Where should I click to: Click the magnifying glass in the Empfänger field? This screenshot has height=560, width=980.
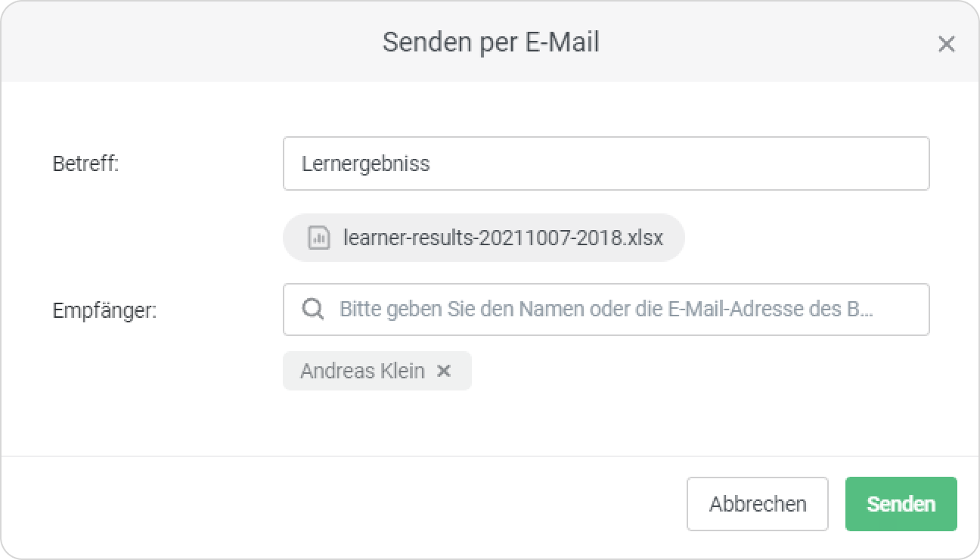point(313,309)
